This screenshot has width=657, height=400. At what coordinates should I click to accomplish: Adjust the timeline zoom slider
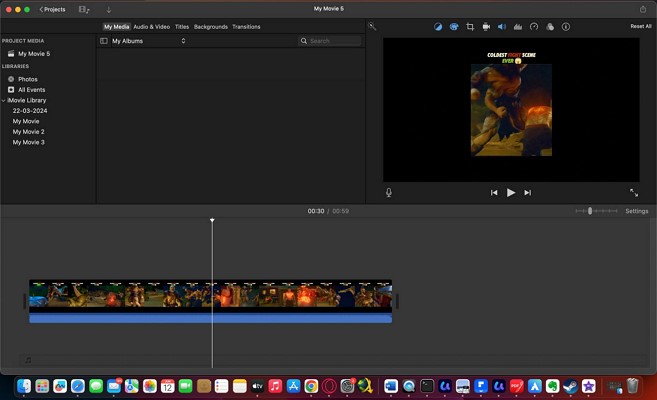(590, 211)
